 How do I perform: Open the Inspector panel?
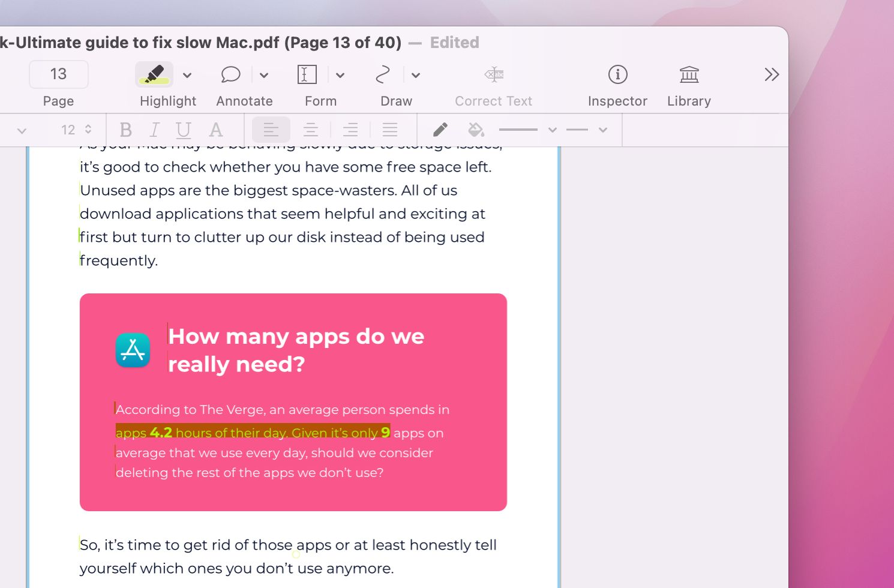[x=617, y=74]
